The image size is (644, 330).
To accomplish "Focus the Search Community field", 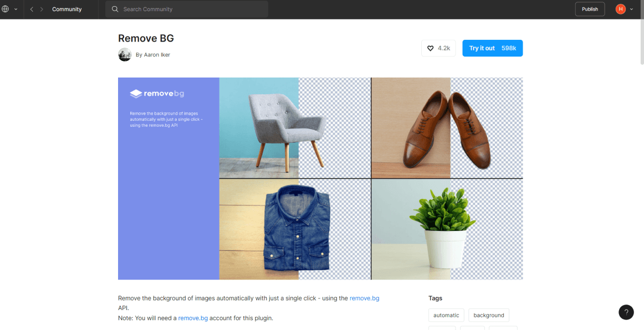I will (186, 9).
